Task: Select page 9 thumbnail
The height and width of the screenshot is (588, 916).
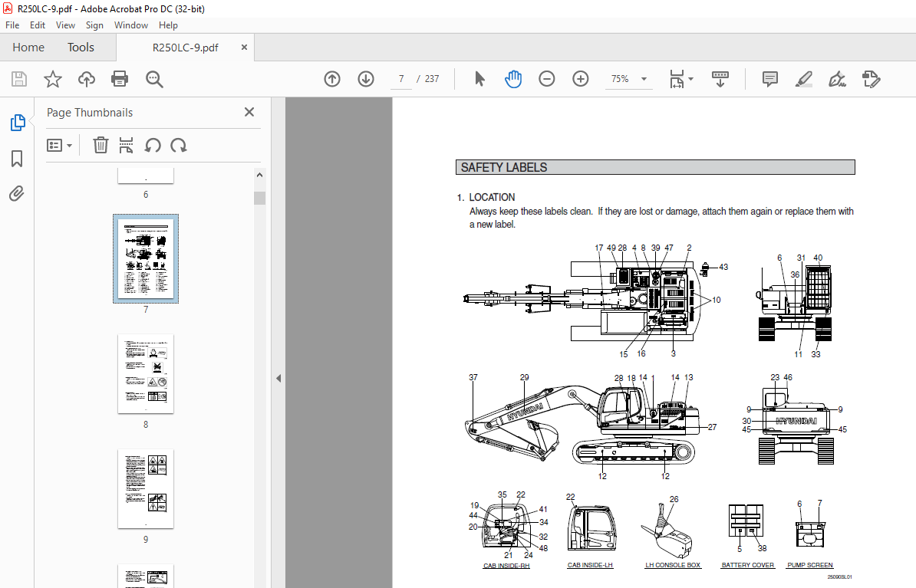Action: 146,489
